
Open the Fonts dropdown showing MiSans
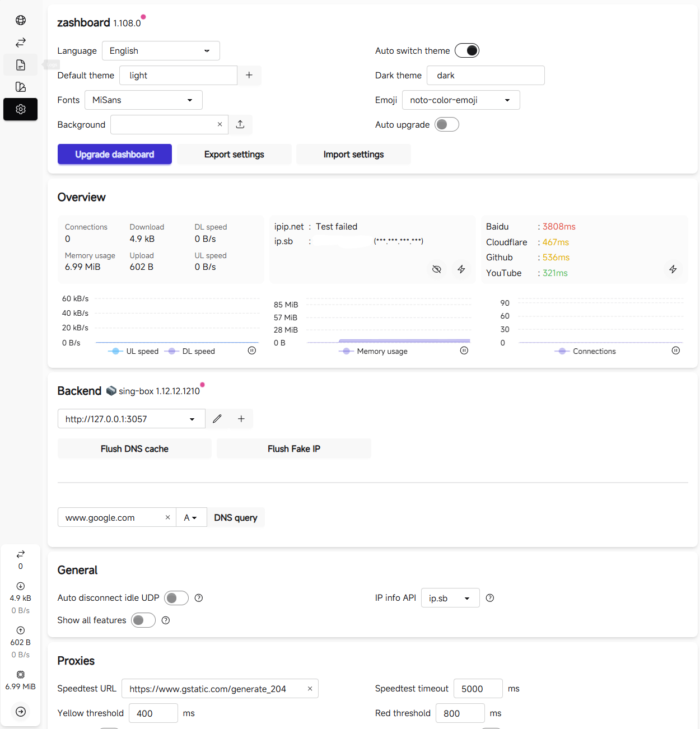(143, 100)
